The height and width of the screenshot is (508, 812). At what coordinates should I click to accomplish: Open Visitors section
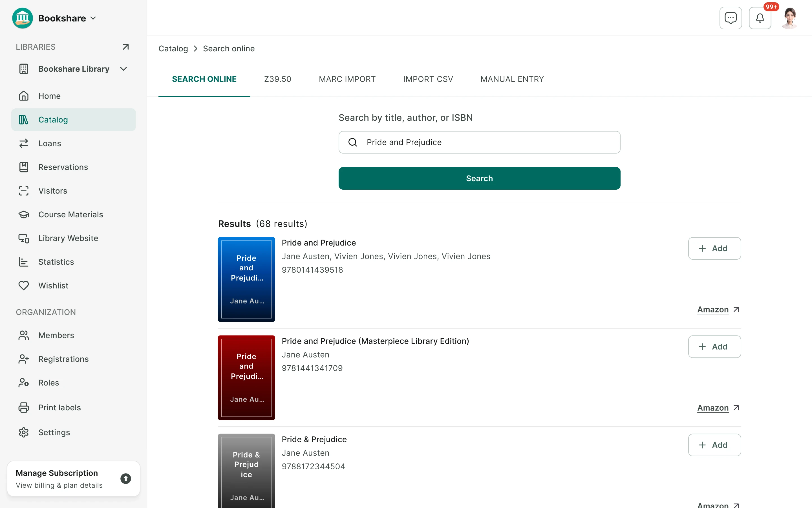[x=74, y=191]
